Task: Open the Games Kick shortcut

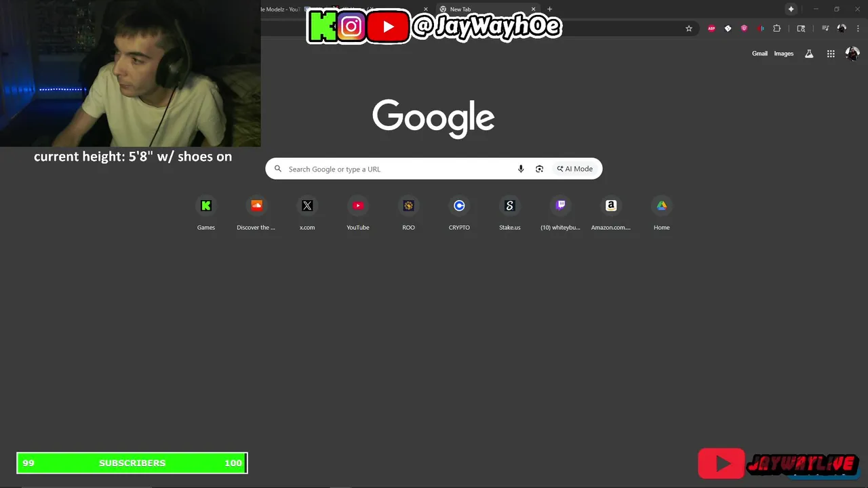Action: (x=206, y=213)
